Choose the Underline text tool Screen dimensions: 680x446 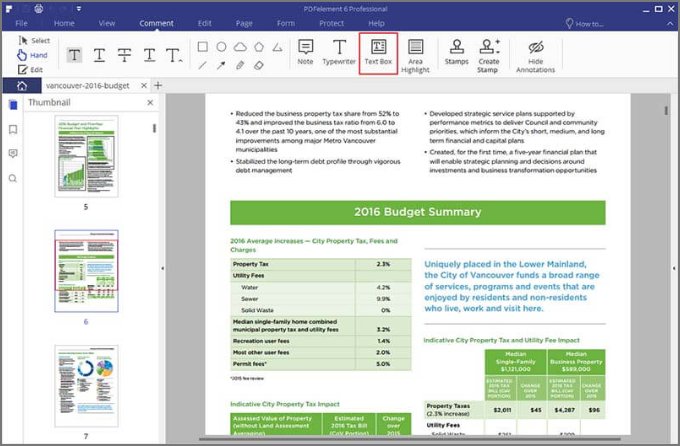point(99,55)
